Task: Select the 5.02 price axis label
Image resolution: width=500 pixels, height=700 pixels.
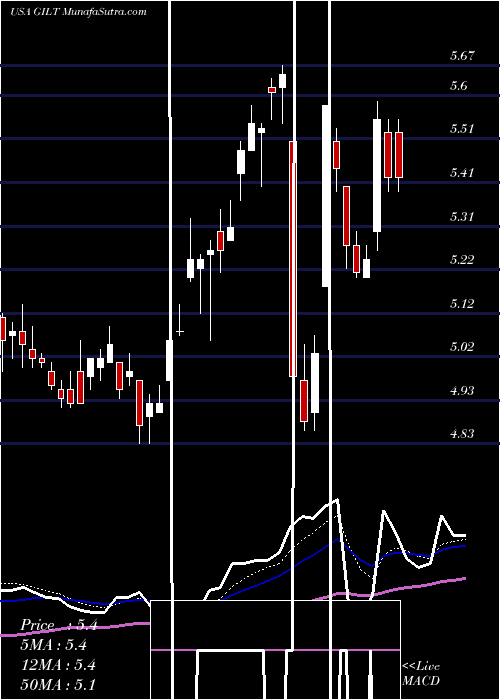Action: [462, 347]
